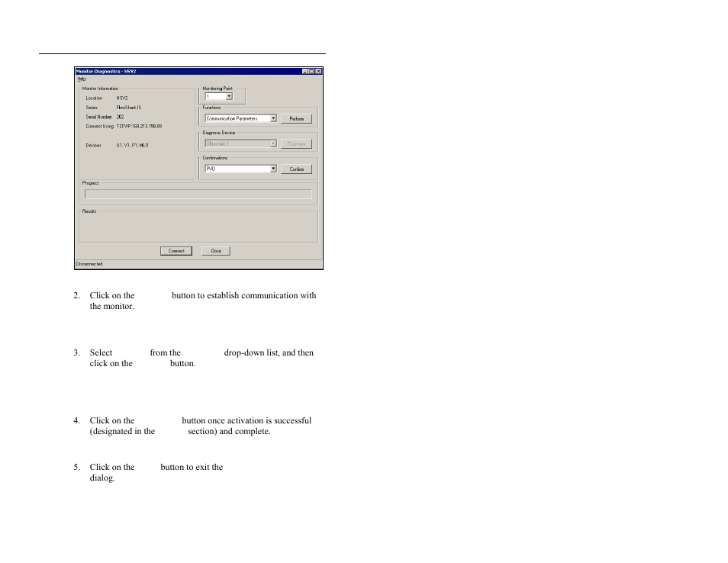Viewport: 728px width, 563px height.
Task: Click the Results output area
Action: coord(198,228)
